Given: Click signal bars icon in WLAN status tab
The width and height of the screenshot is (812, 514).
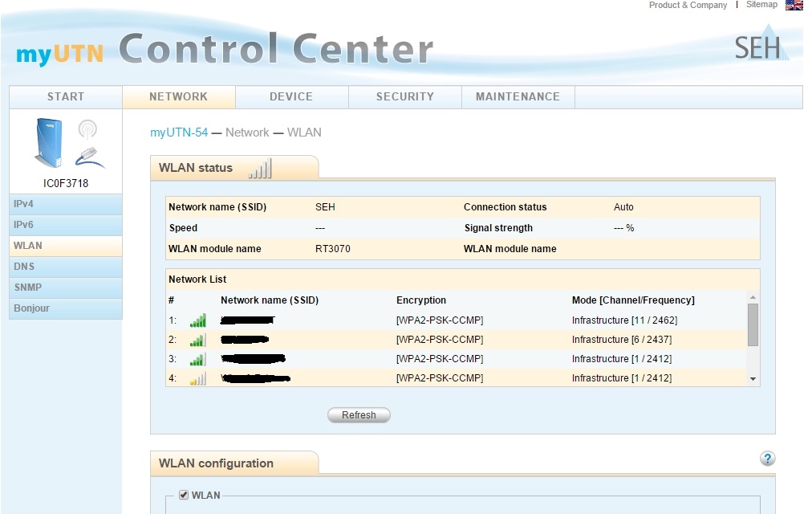Looking at the screenshot, I should 260,169.
